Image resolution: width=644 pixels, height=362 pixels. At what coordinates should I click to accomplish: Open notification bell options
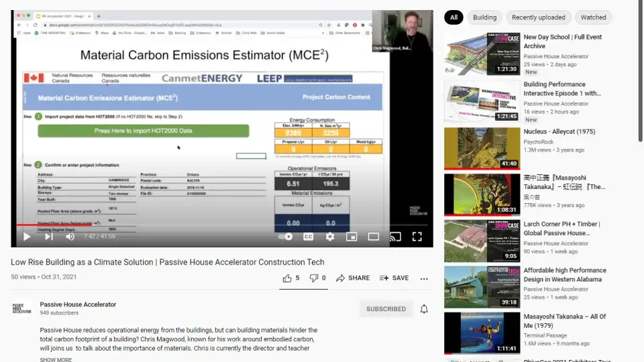(424, 309)
